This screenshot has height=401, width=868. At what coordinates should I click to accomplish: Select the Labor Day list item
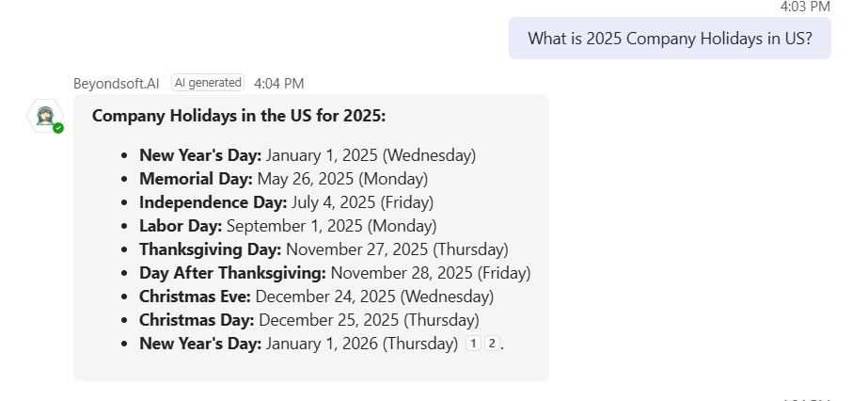pyautogui.click(x=288, y=226)
